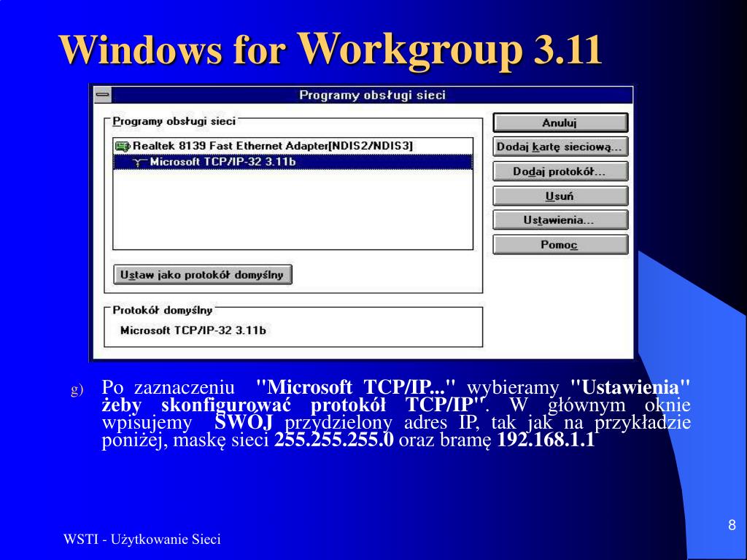Select Microsoft TCP/IP-32 3.11b list entry
The width and height of the screenshot is (747, 560).
[293, 162]
